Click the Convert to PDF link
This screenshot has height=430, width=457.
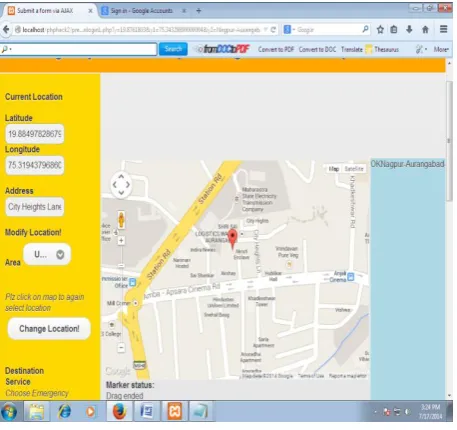[276, 49]
